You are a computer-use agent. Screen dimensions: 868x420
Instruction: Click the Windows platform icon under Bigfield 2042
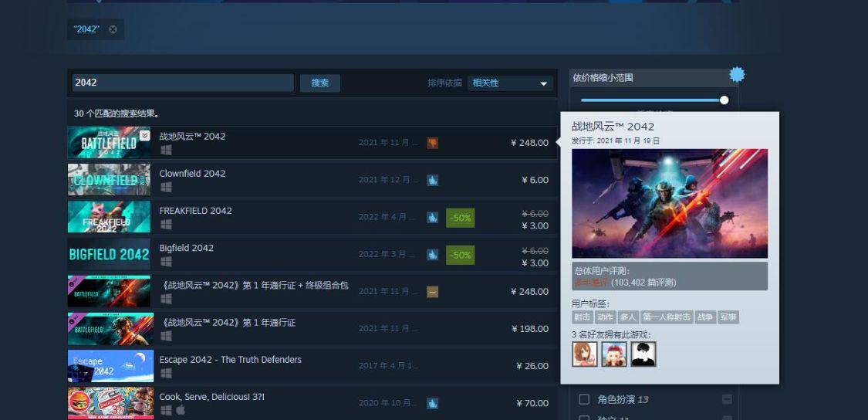[166, 262]
